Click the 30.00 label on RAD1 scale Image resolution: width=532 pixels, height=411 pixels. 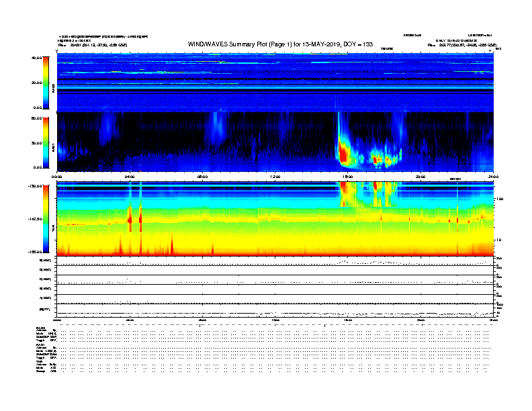36,143
